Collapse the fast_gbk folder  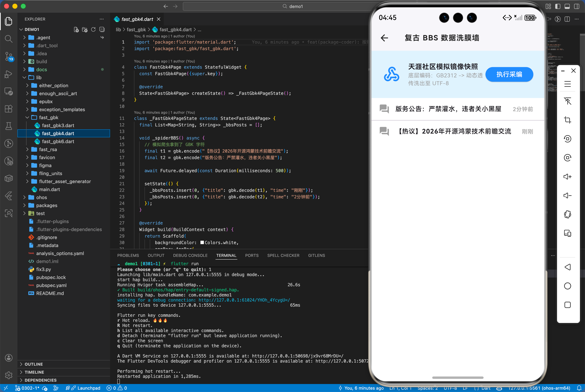(x=48, y=118)
